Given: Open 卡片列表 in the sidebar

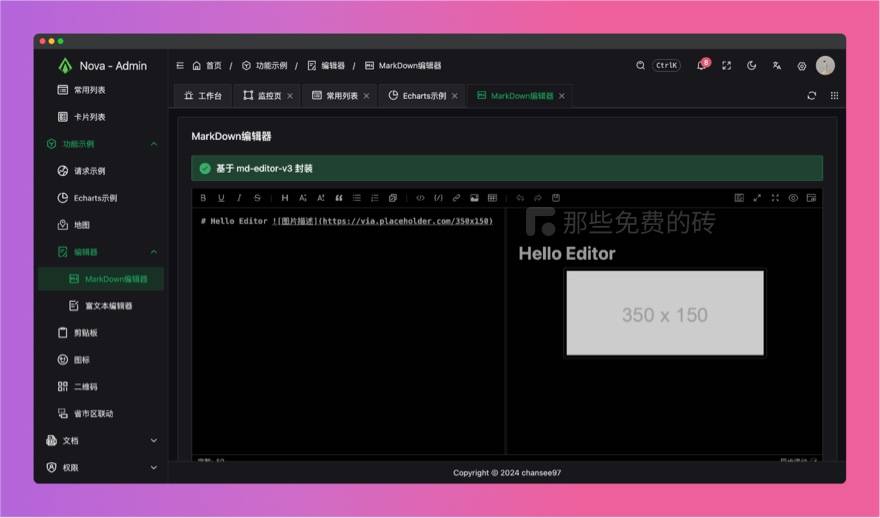Looking at the screenshot, I should (x=102, y=117).
